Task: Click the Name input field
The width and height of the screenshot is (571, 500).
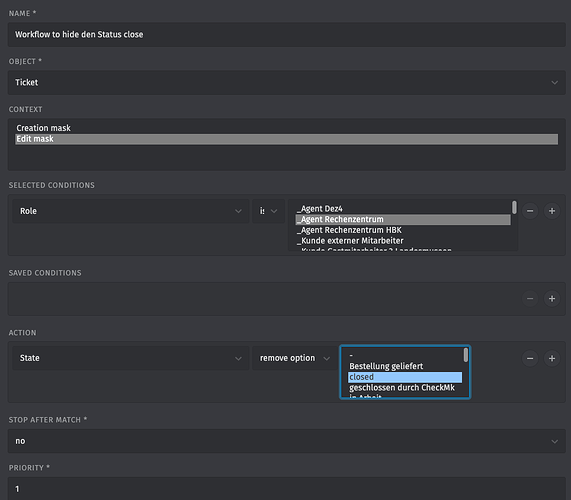Action: point(287,35)
